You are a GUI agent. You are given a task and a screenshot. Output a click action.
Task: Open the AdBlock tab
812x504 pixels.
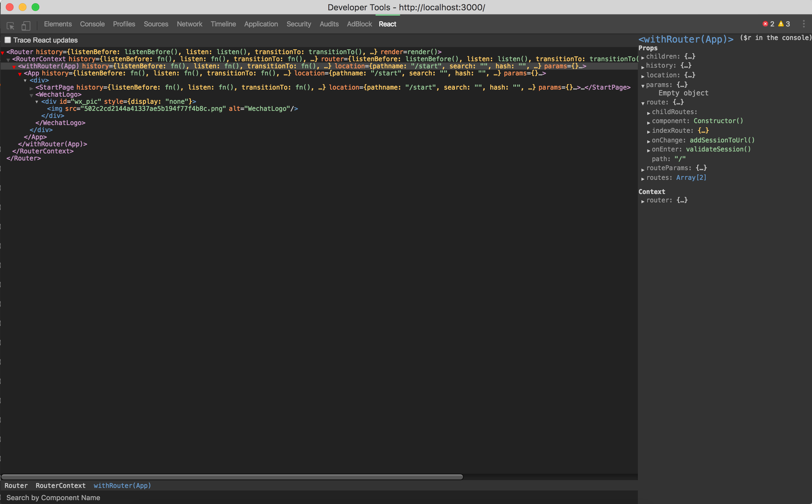[x=359, y=24]
